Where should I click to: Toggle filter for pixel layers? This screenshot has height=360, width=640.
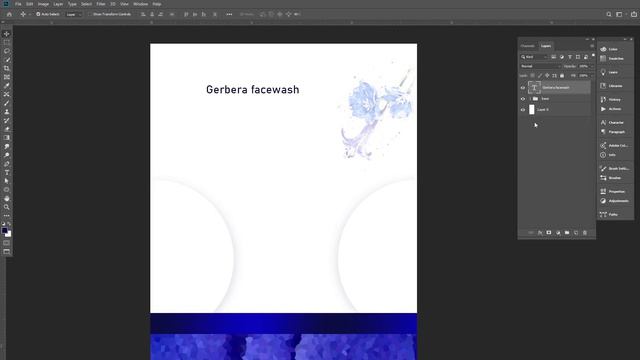point(554,57)
